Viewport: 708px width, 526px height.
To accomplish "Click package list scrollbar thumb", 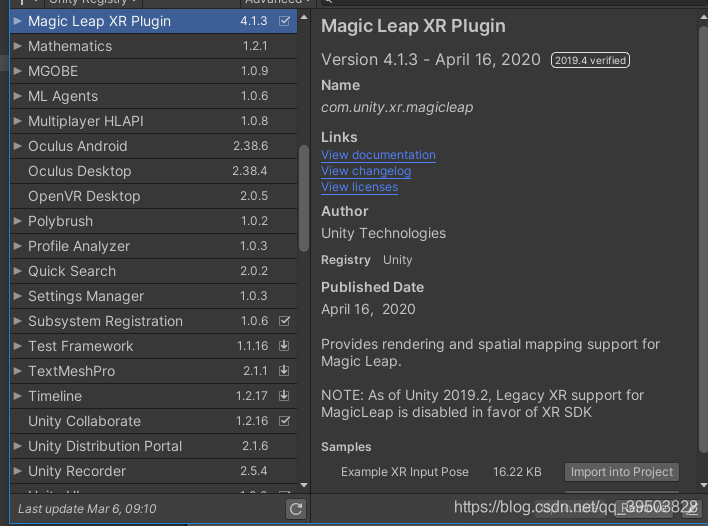I will 304,198.
